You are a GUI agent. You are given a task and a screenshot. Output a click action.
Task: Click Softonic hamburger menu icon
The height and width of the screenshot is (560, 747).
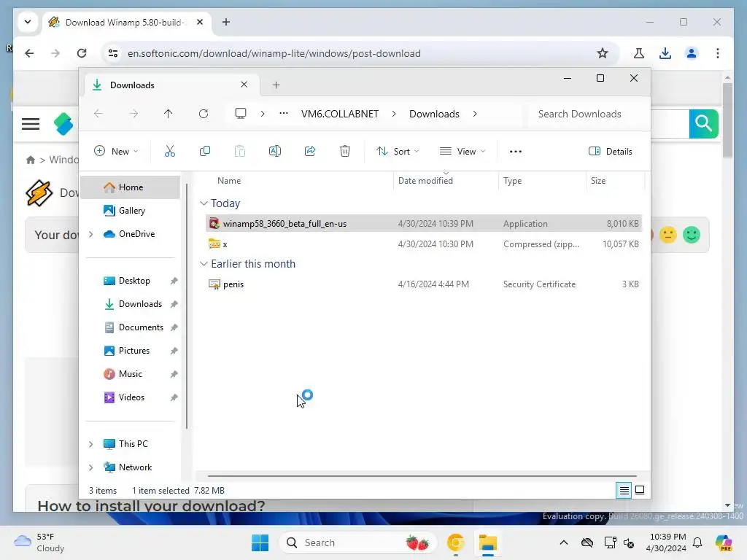pyautogui.click(x=31, y=124)
